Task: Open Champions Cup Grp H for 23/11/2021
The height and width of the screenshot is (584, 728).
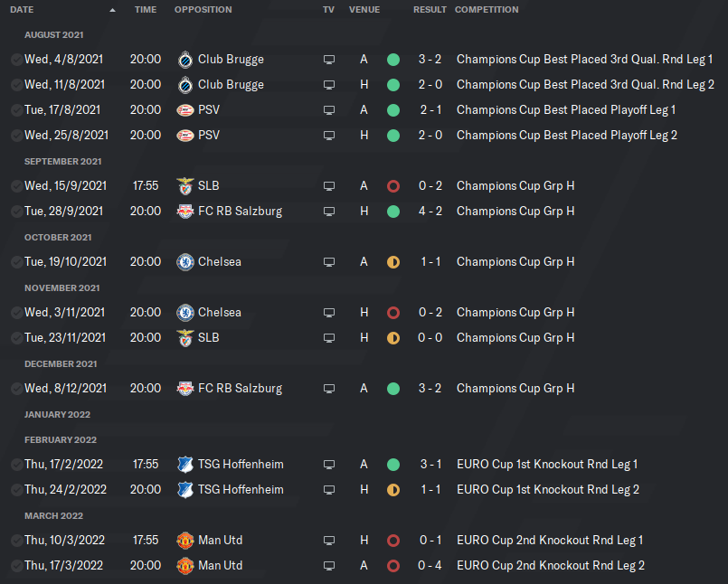Action: tap(515, 338)
